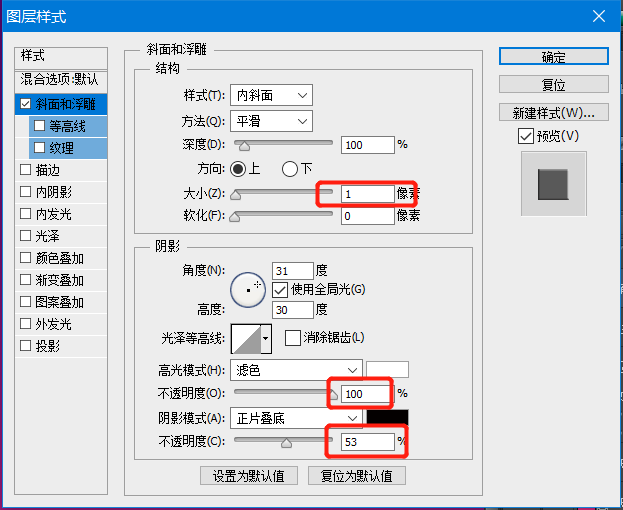
Task: Toggle the 预览(V) checkbox
Action: pyautogui.click(x=526, y=136)
